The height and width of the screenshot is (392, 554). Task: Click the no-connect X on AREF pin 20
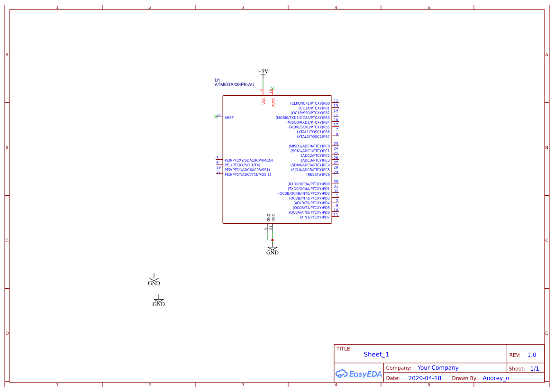(x=216, y=117)
